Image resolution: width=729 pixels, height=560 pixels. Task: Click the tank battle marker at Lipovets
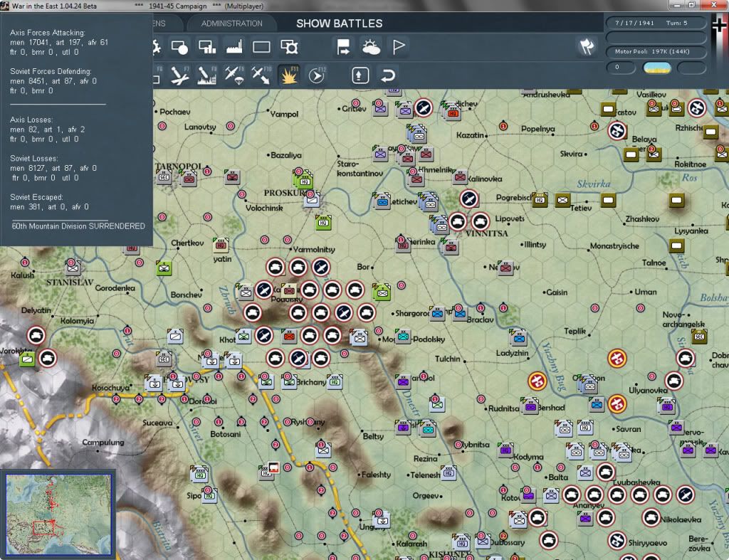(x=481, y=221)
